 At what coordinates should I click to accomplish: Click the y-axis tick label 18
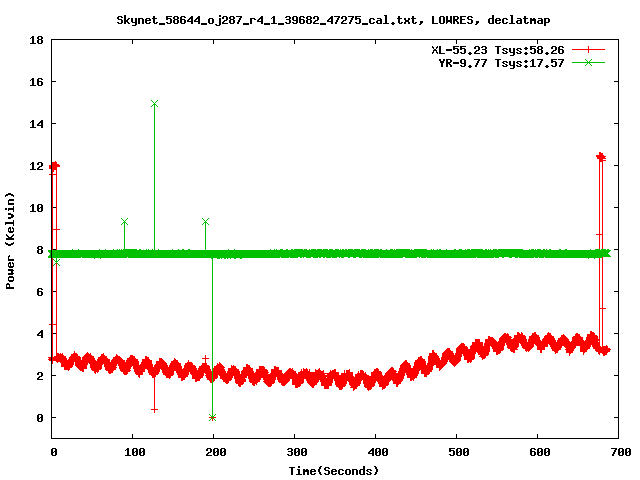pyautogui.click(x=36, y=40)
